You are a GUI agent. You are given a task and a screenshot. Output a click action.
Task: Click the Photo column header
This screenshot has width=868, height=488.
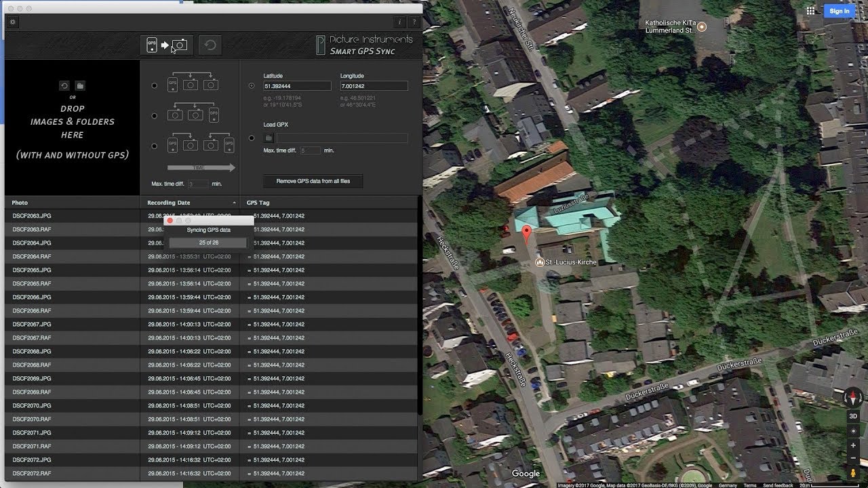(72, 203)
